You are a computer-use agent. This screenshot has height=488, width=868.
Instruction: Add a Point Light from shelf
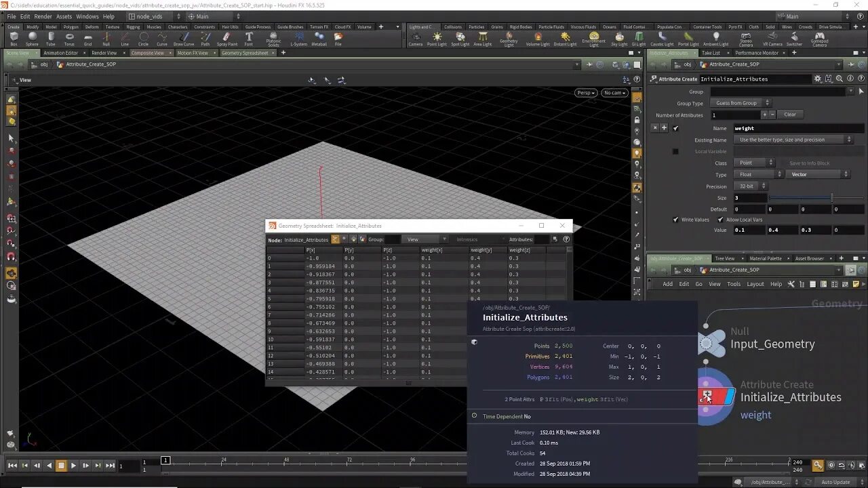pos(437,39)
